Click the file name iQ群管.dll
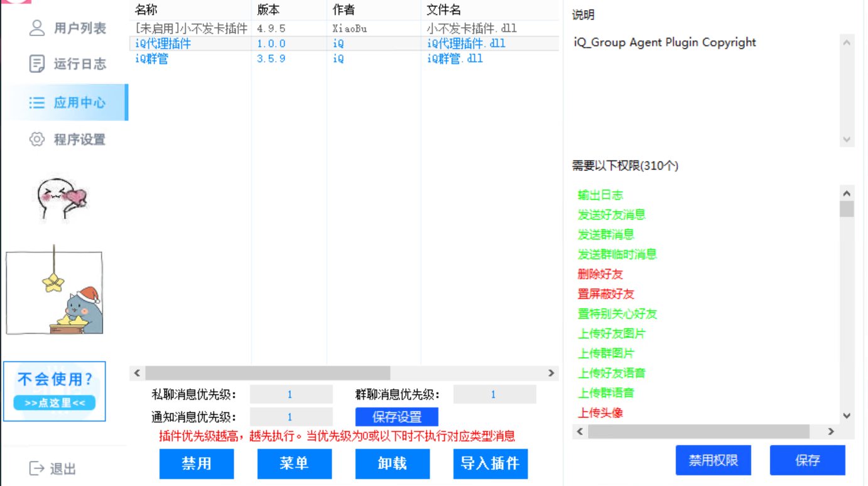 (455, 59)
